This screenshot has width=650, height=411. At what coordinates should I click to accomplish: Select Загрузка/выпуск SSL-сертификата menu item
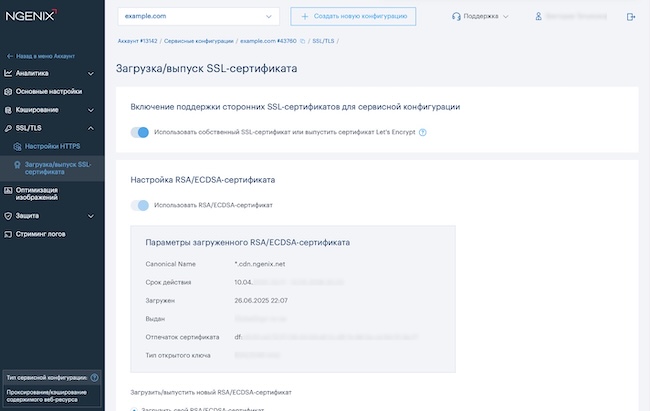point(52,168)
